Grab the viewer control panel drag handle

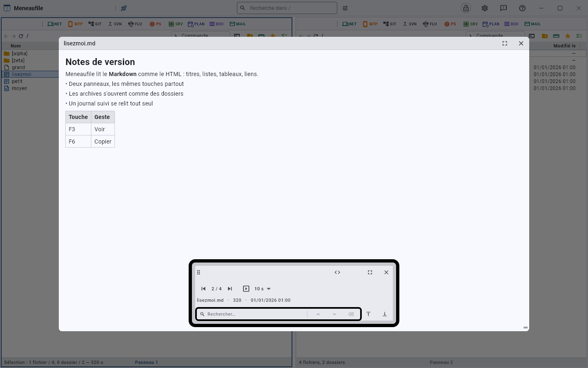pos(198,272)
